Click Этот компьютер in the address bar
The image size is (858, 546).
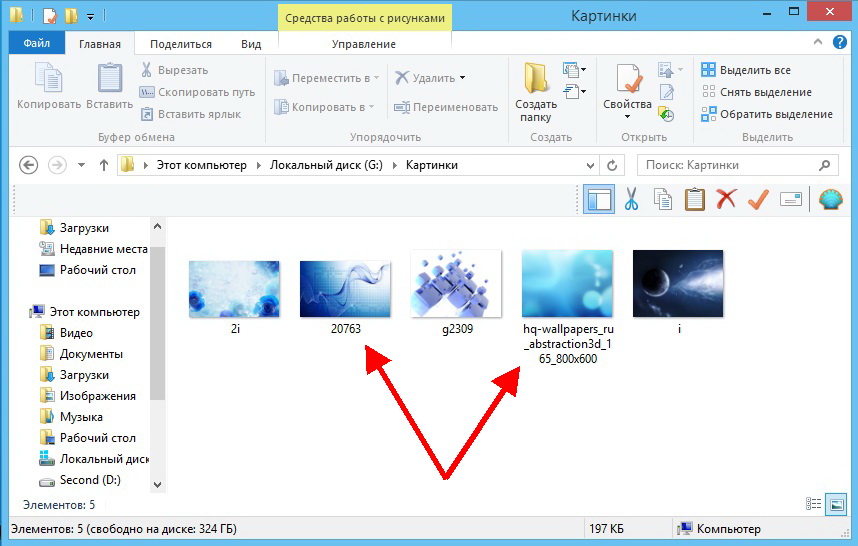click(201, 165)
